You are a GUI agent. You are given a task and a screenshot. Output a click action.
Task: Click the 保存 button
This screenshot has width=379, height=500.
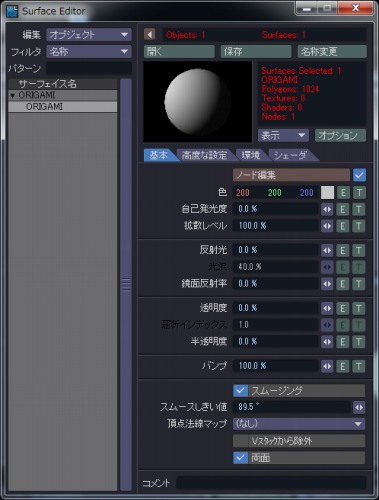click(x=256, y=52)
